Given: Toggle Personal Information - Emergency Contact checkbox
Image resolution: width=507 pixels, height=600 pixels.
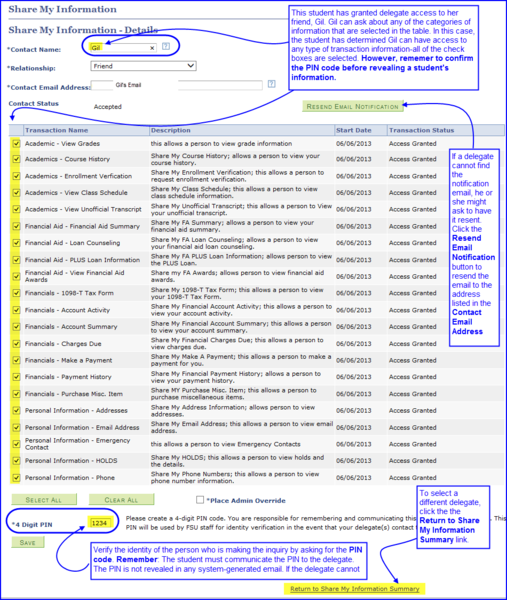Looking at the screenshot, I should point(16,444).
